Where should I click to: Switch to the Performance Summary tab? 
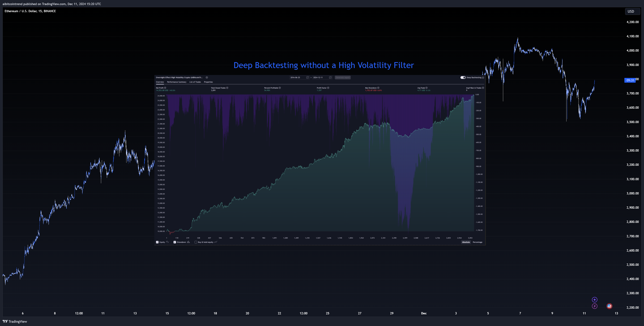177,82
